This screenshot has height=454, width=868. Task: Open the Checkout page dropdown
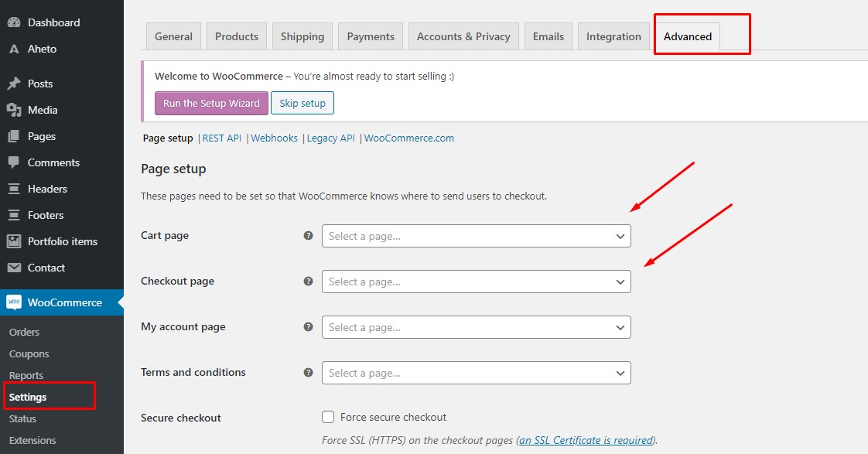tap(476, 282)
